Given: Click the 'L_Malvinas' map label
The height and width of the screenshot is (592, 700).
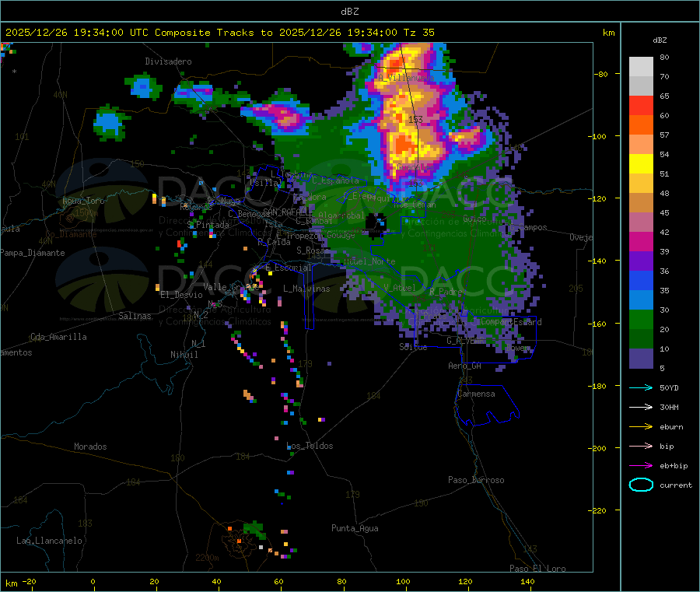Looking at the screenshot, I should point(306,289).
